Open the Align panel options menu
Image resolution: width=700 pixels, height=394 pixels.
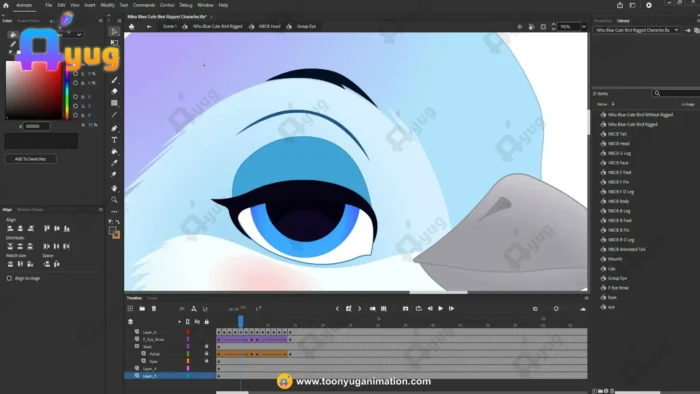pyautogui.click(x=100, y=210)
